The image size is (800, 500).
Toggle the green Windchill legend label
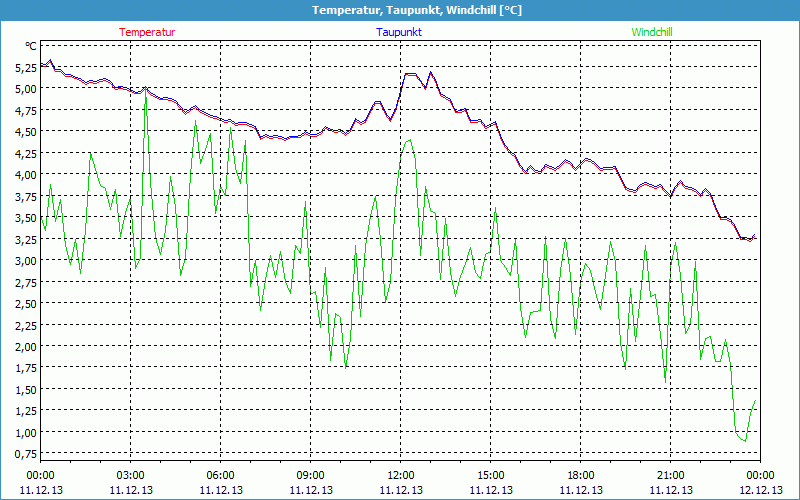[652, 32]
